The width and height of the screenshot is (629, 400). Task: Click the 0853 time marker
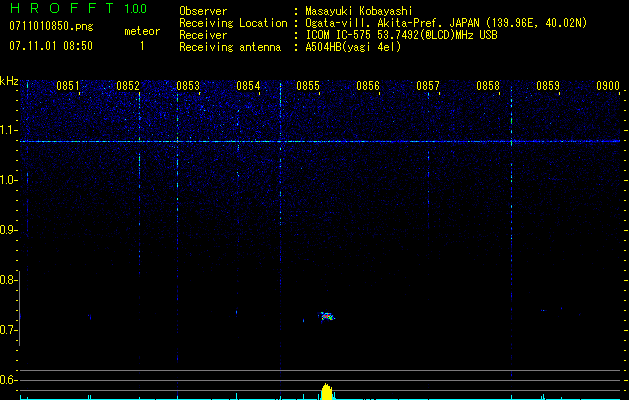tap(188, 86)
